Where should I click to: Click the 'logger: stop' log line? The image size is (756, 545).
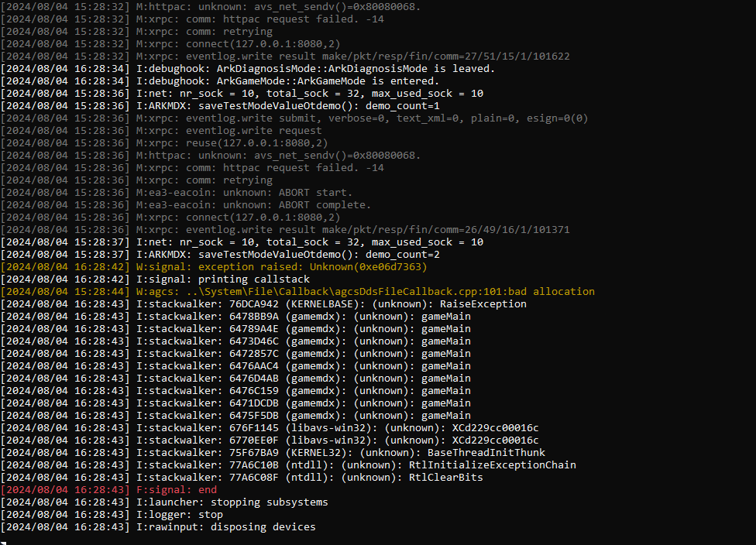pos(179,515)
